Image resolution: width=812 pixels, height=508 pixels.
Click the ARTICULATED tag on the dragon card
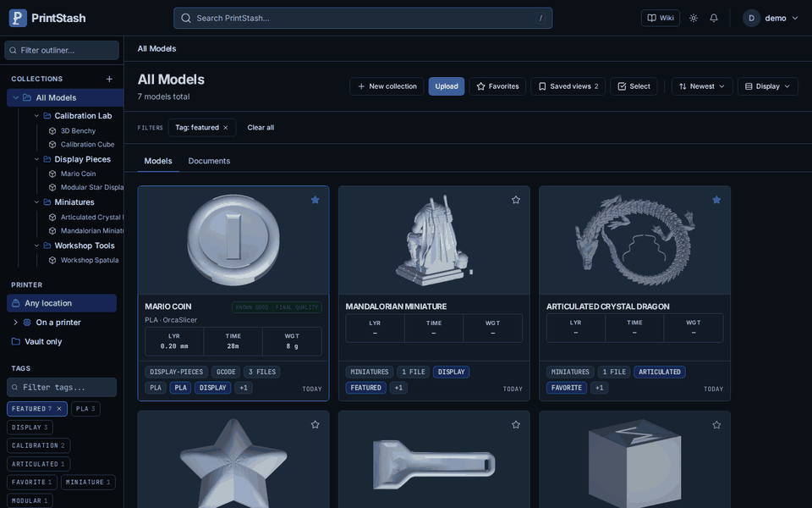(x=659, y=373)
